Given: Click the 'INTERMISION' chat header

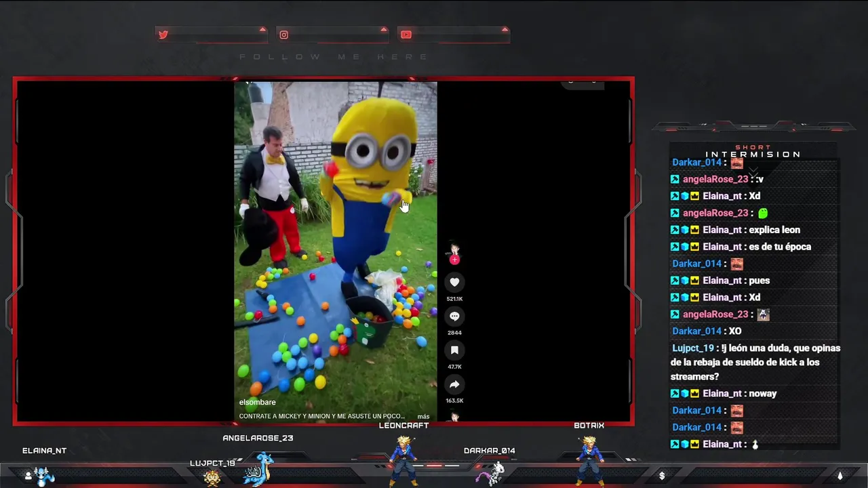Looking at the screenshot, I should 753,155.
